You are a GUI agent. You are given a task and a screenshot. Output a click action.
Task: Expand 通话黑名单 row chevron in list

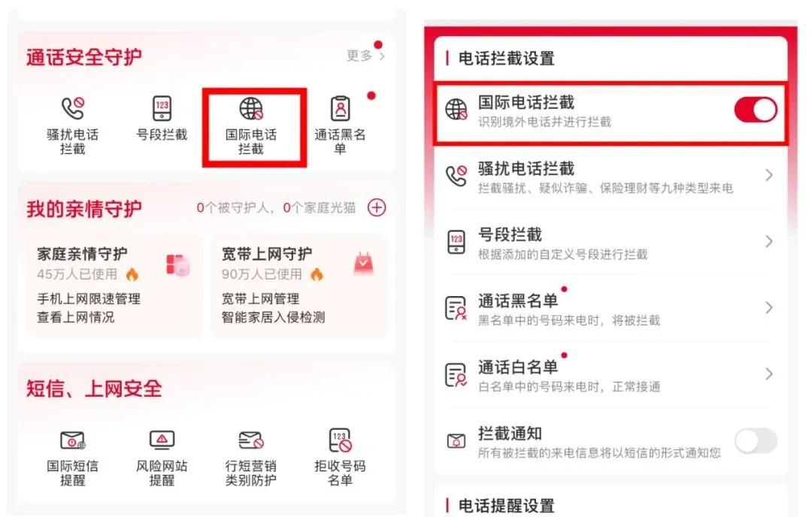769,308
